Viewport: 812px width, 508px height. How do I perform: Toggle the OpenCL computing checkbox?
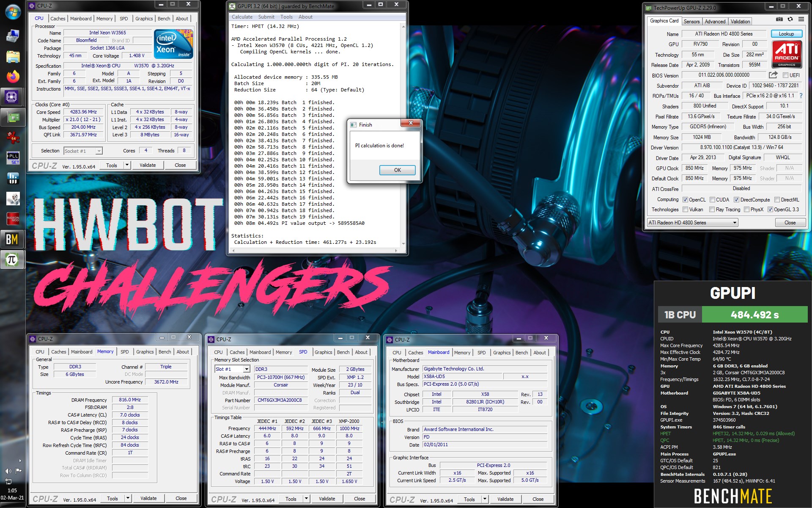[x=686, y=200]
